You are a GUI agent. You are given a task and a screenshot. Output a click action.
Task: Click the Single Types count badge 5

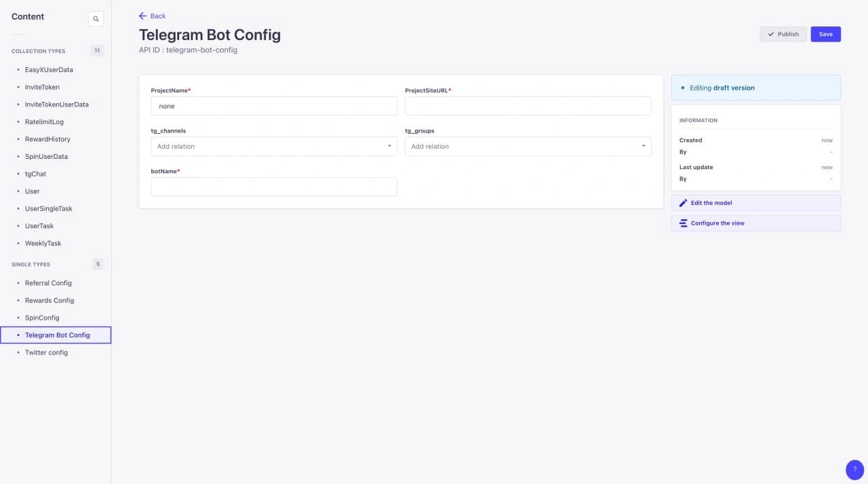pyautogui.click(x=98, y=264)
